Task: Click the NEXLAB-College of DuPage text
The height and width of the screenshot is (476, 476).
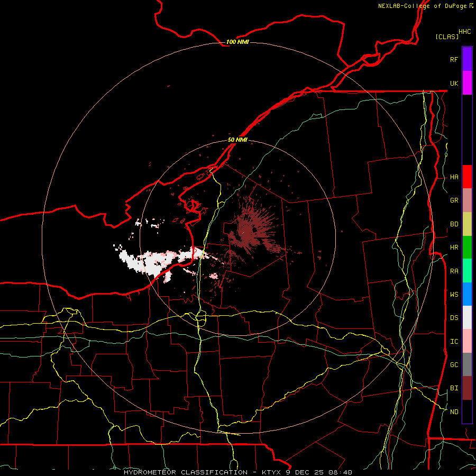Action: pyautogui.click(x=422, y=6)
